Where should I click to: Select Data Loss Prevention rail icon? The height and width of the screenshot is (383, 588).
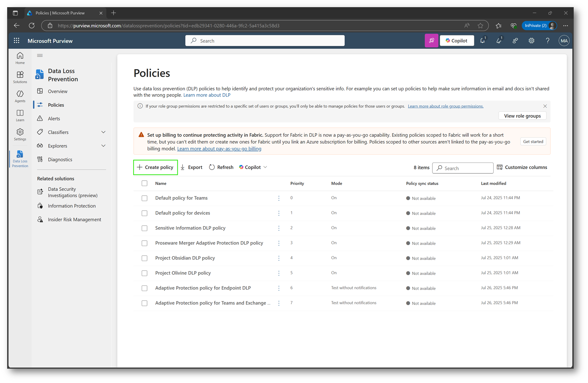tap(20, 159)
